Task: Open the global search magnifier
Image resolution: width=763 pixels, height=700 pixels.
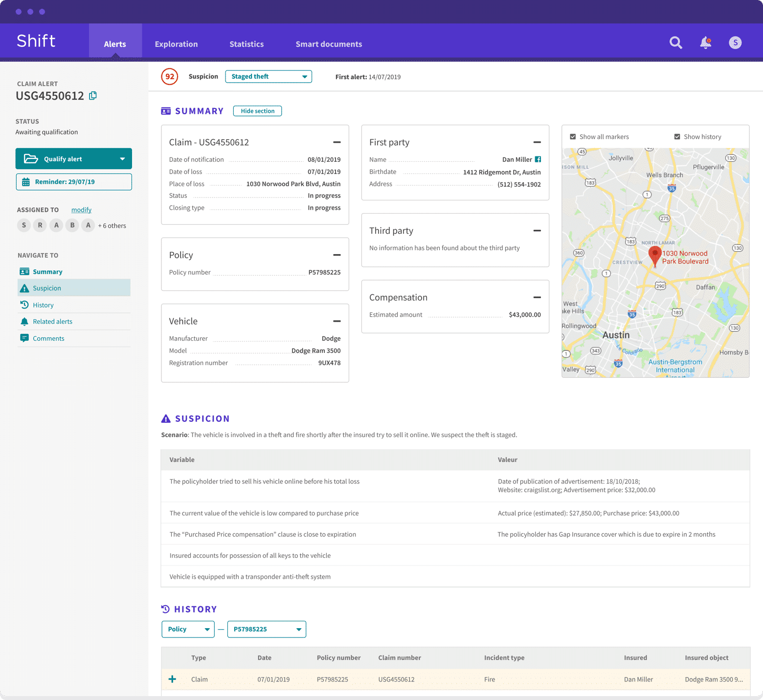Action: (x=675, y=43)
